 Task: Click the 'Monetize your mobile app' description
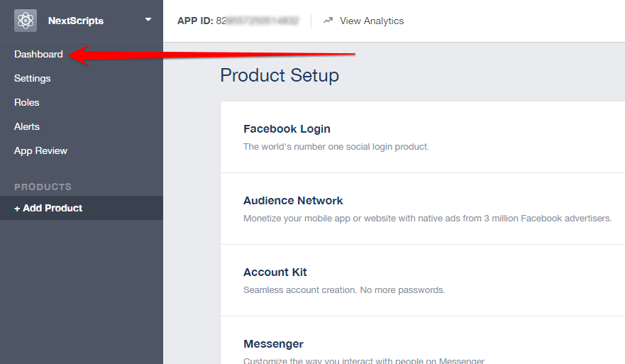(x=427, y=219)
